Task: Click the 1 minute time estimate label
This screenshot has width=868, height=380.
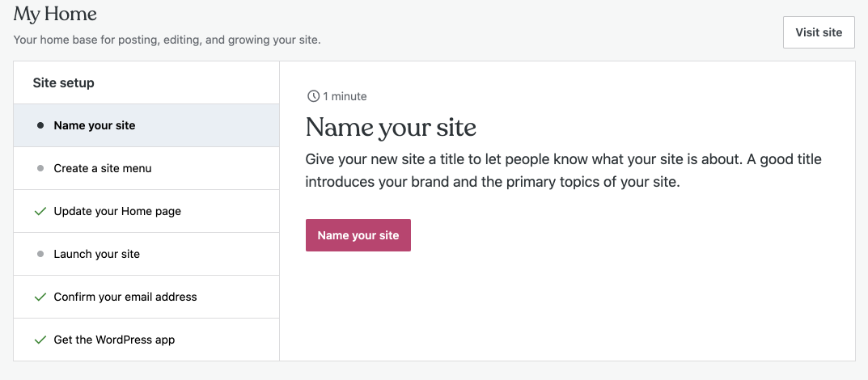Action: (x=345, y=96)
